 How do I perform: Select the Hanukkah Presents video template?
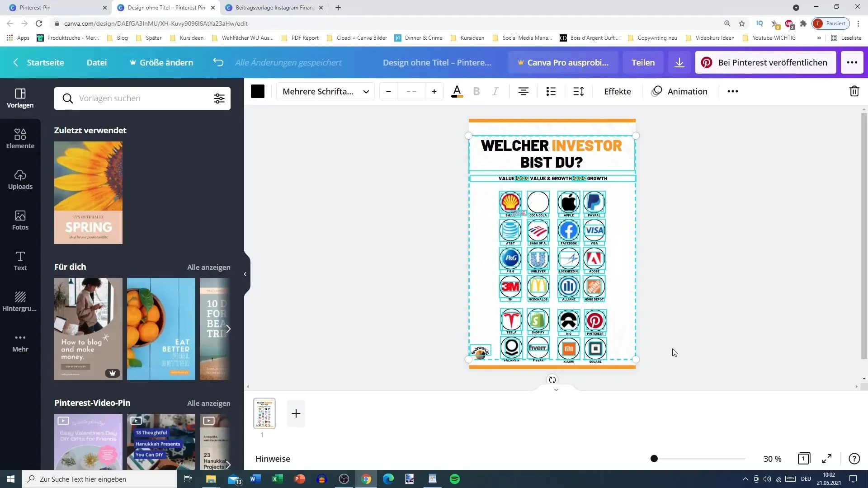coord(161,442)
